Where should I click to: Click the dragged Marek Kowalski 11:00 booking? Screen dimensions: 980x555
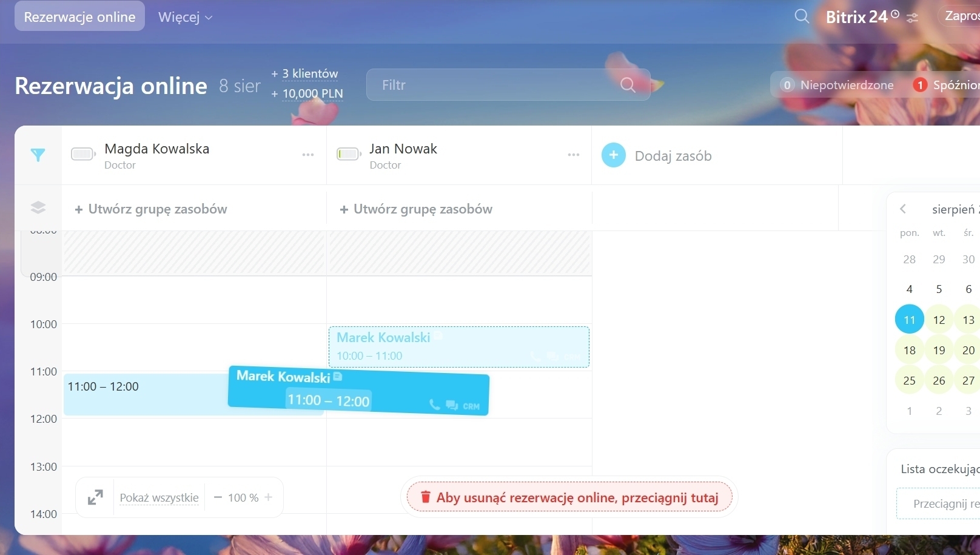pyautogui.click(x=358, y=390)
